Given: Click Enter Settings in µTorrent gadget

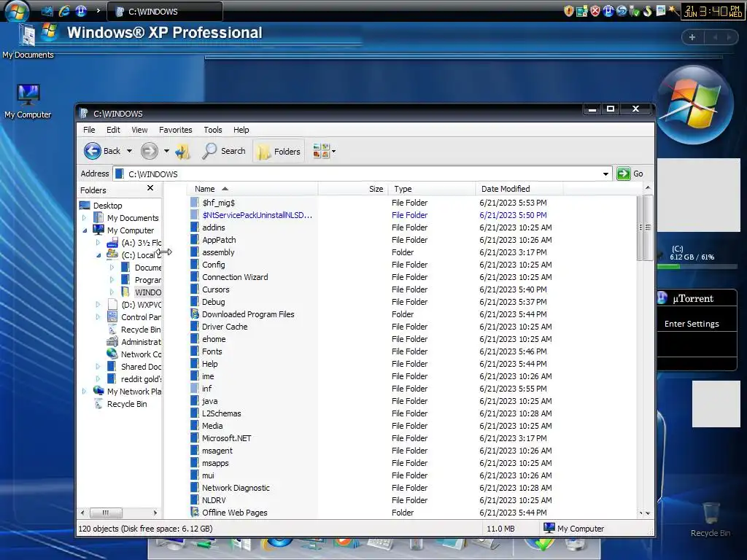Looking at the screenshot, I should click(x=692, y=324).
